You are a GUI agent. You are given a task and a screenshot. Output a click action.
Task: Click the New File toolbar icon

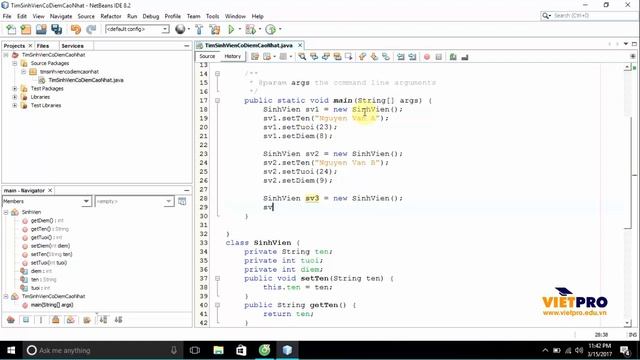11,29
